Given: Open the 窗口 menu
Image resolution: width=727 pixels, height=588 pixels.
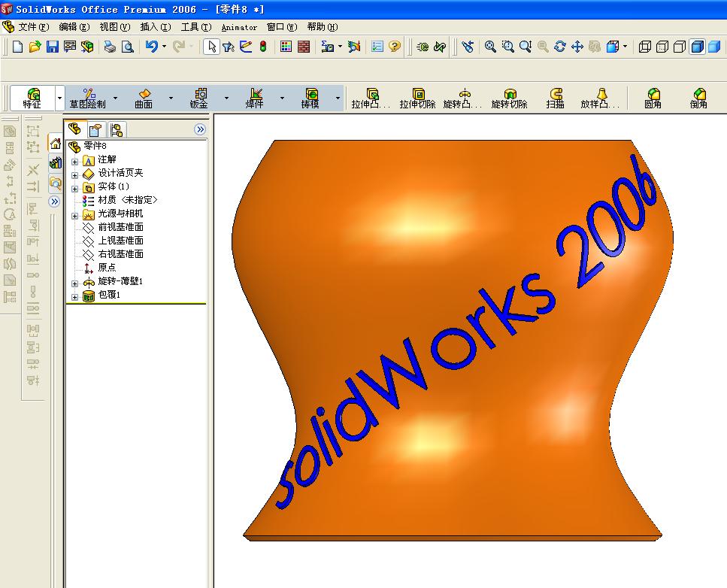Looking at the screenshot, I should point(283,27).
